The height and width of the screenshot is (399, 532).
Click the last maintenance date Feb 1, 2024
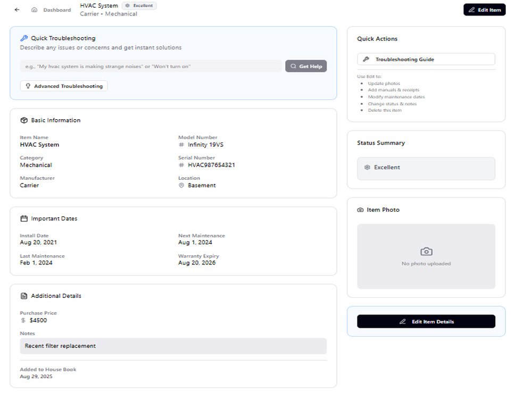(x=36, y=263)
